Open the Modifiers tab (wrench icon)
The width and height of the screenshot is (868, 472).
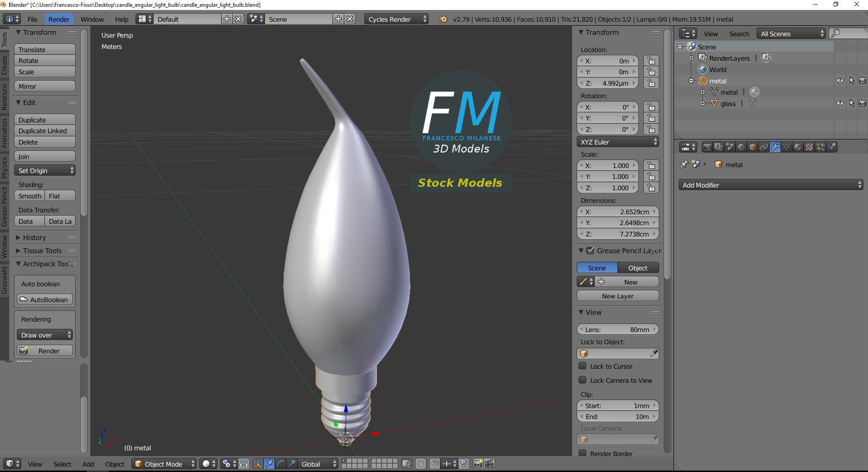[775, 147]
